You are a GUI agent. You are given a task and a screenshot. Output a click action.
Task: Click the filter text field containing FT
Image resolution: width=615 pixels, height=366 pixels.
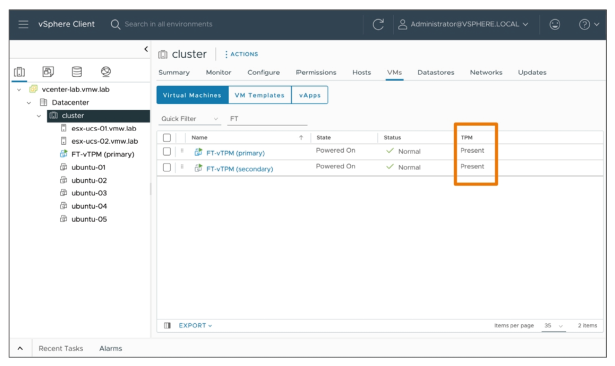(267, 118)
